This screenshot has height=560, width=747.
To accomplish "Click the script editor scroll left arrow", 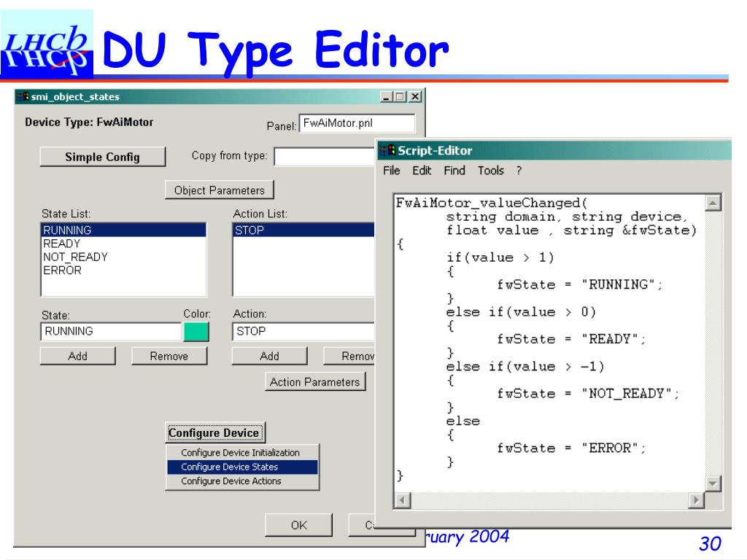I will tap(403, 500).
